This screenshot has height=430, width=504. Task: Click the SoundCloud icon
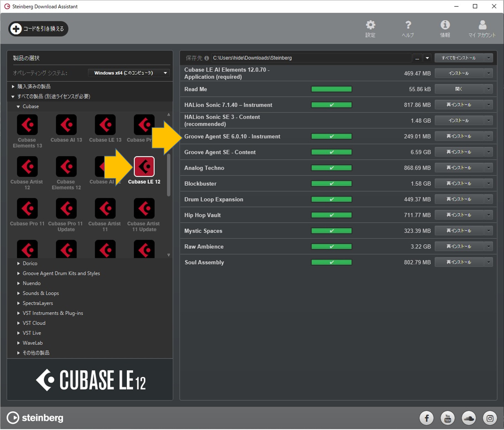[x=469, y=418]
